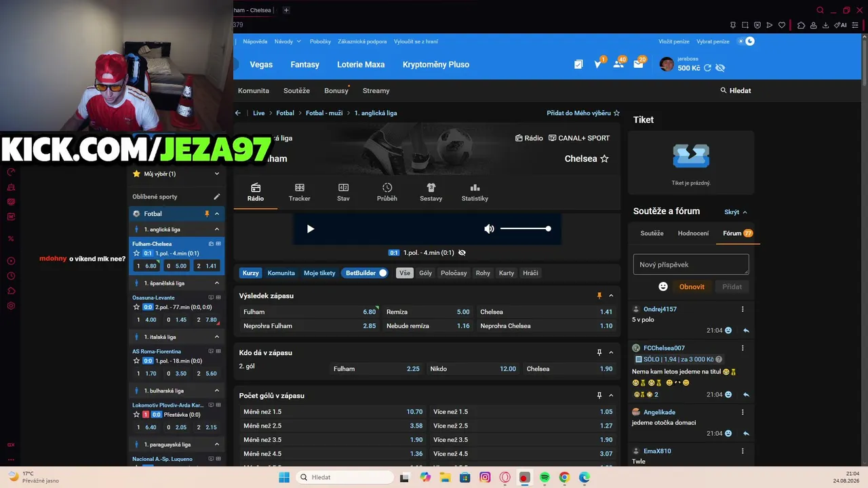
Task: Filter markets by Góly
Action: point(425,273)
